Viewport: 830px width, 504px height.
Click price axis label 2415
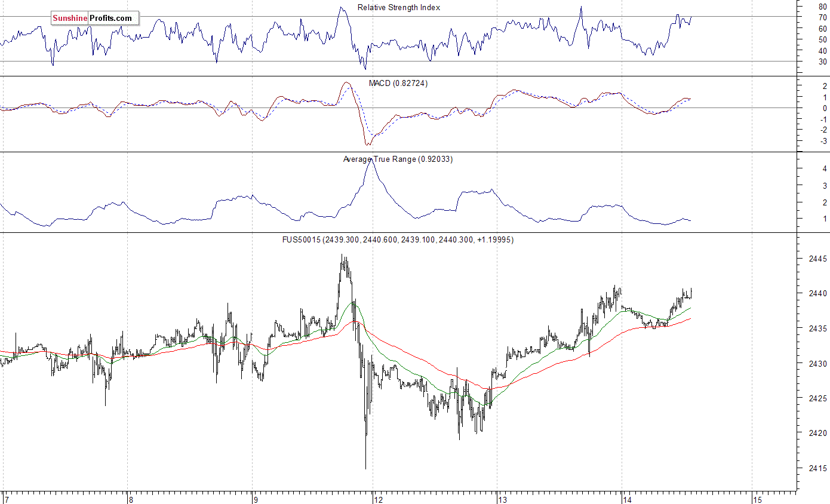point(818,468)
